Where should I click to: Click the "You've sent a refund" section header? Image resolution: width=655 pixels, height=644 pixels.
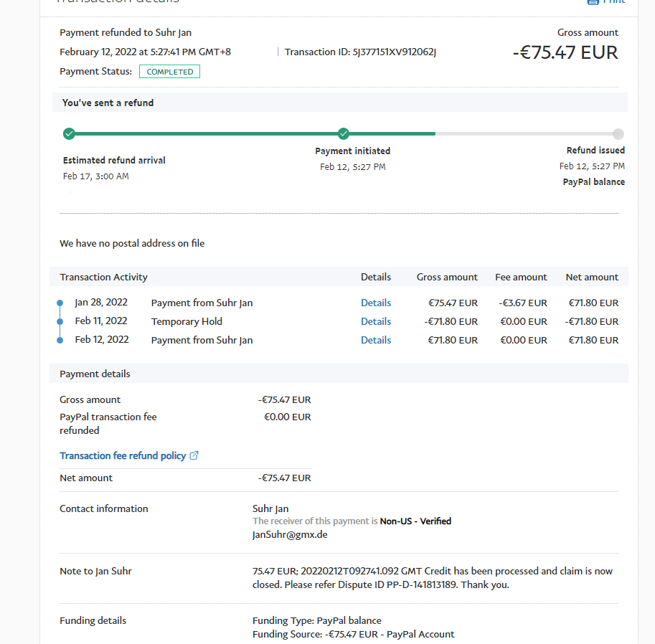108,103
